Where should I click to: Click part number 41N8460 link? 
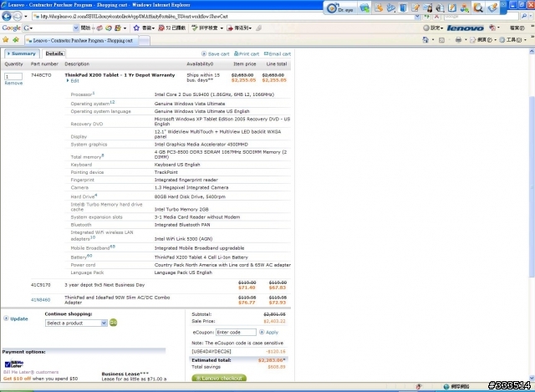pos(41,300)
